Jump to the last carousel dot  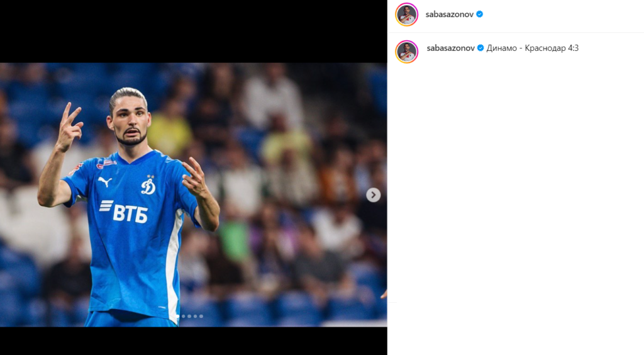pos(201,317)
